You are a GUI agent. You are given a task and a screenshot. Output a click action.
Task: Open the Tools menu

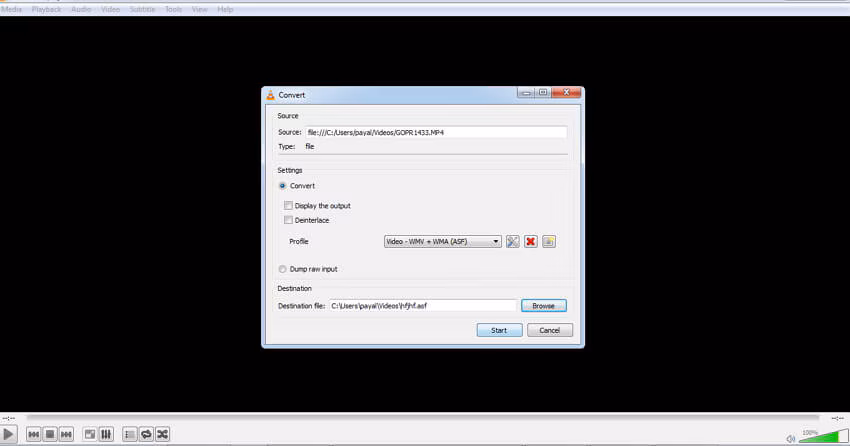pyautogui.click(x=173, y=9)
